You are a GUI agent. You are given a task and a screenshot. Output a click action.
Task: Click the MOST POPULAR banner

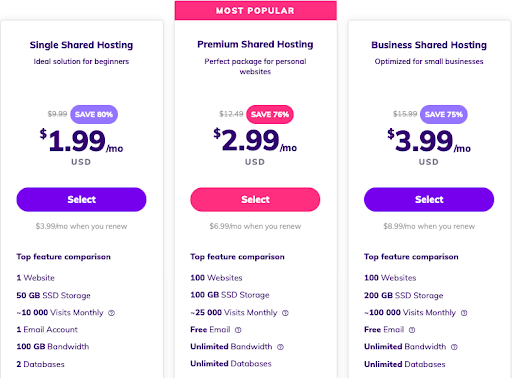(256, 10)
